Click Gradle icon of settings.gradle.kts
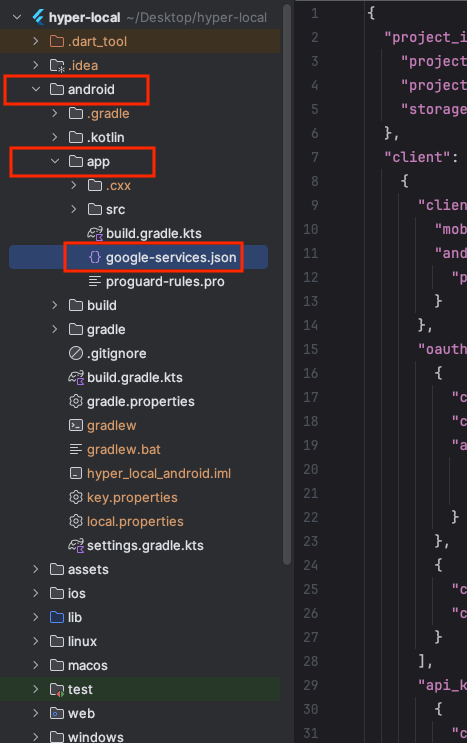467x743 pixels. (76, 545)
